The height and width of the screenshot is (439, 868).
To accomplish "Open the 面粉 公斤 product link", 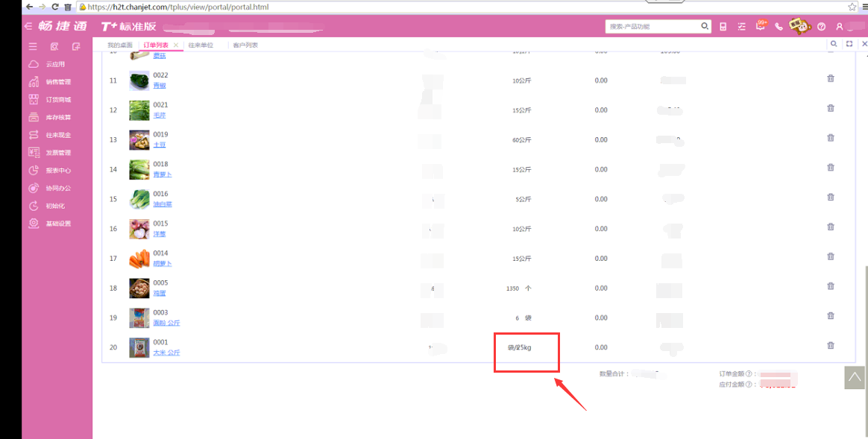I will tap(166, 323).
